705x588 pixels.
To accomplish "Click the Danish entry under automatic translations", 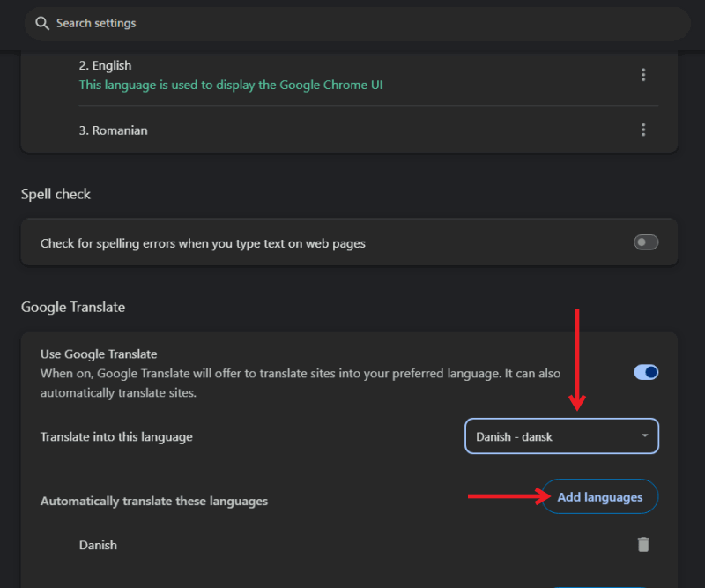I will click(98, 545).
